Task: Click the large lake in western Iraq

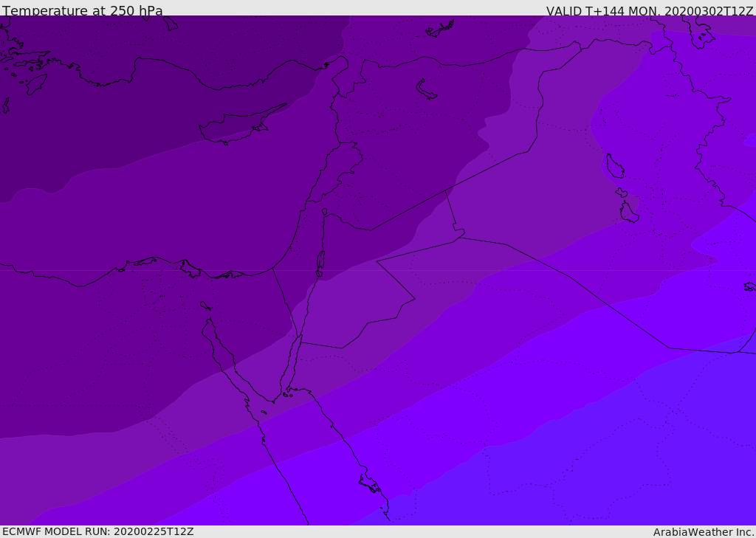Action: point(615,166)
